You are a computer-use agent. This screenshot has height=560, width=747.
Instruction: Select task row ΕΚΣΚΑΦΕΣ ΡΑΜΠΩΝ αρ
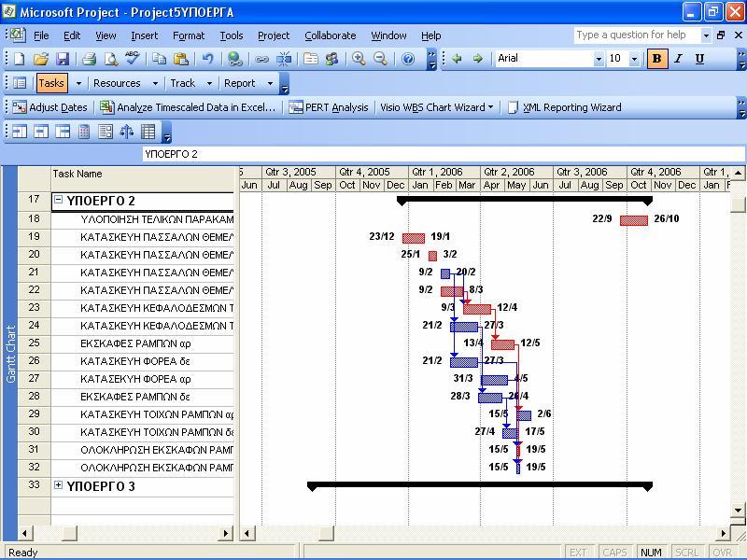tap(143, 343)
